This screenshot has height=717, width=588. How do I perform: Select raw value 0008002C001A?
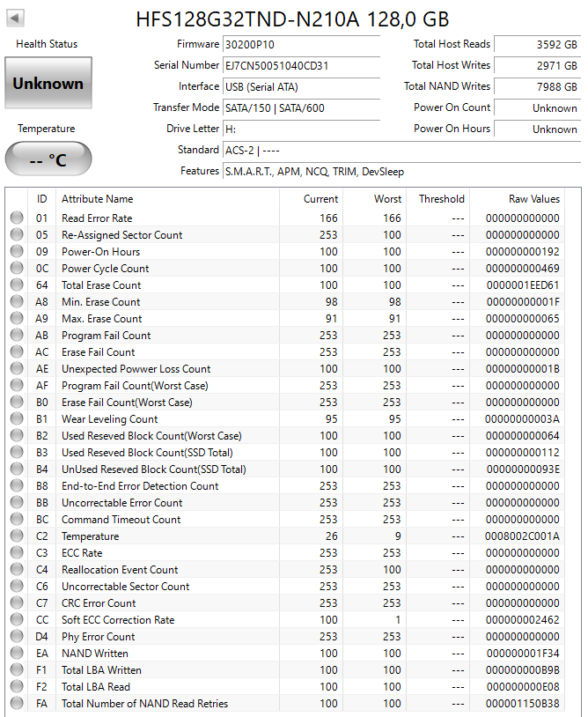(x=522, y=536)
